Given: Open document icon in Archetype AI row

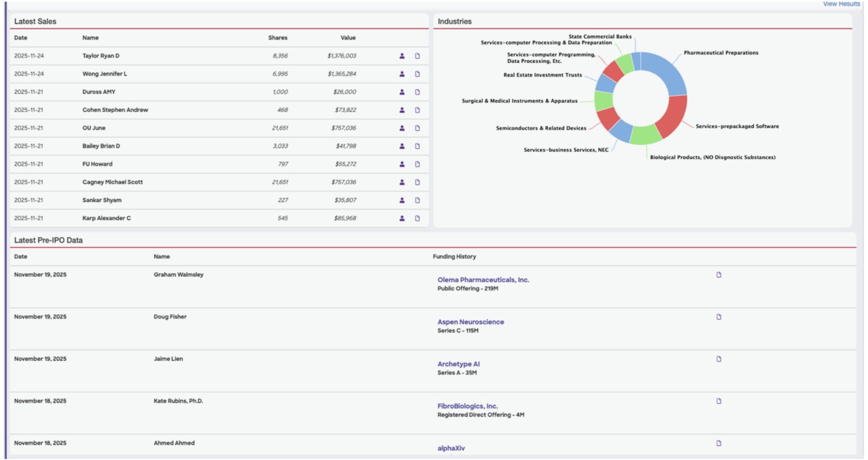Looking at the screenshot, I should click(719, 359).
